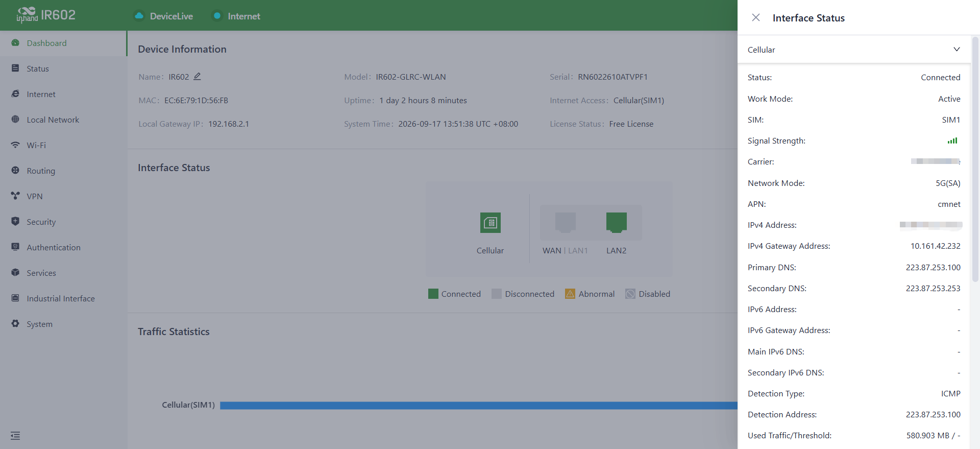The height and width of the screenshot is (449, 980).
Task: Click the Signal Strength bars icon
Action: pyautogui.click(x=952, y=140)
